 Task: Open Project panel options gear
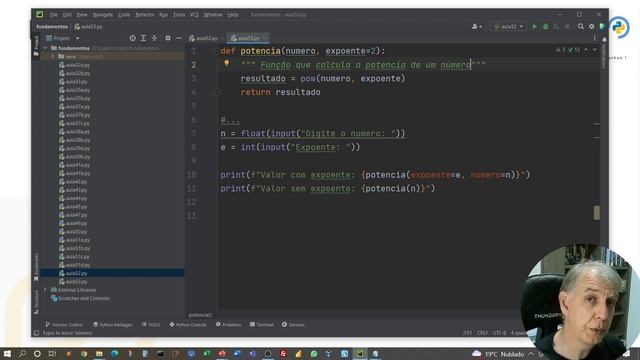(168, 38)
